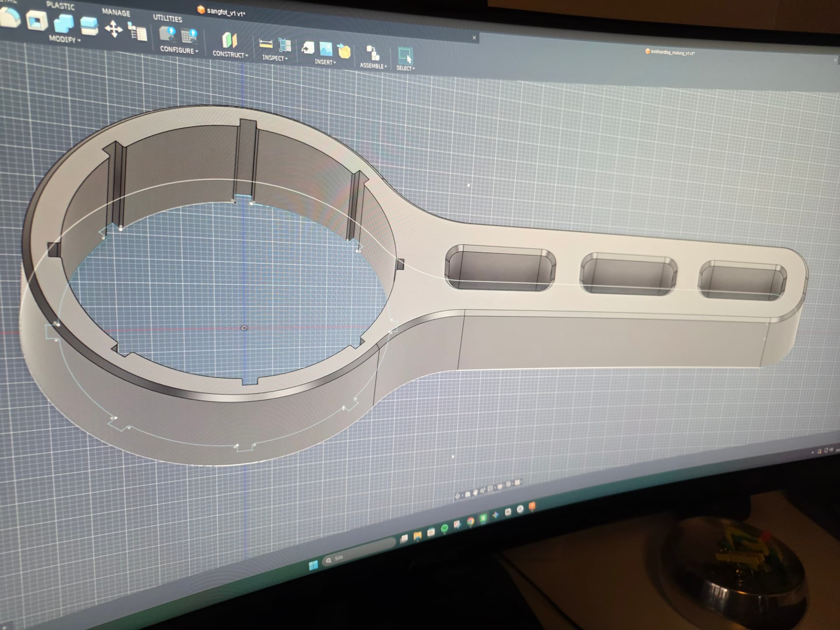Image resolution: width=840 pixels, height=630 pixels.
Task: Click the origin point inside the ring
Action: click(x=245, y=328)
